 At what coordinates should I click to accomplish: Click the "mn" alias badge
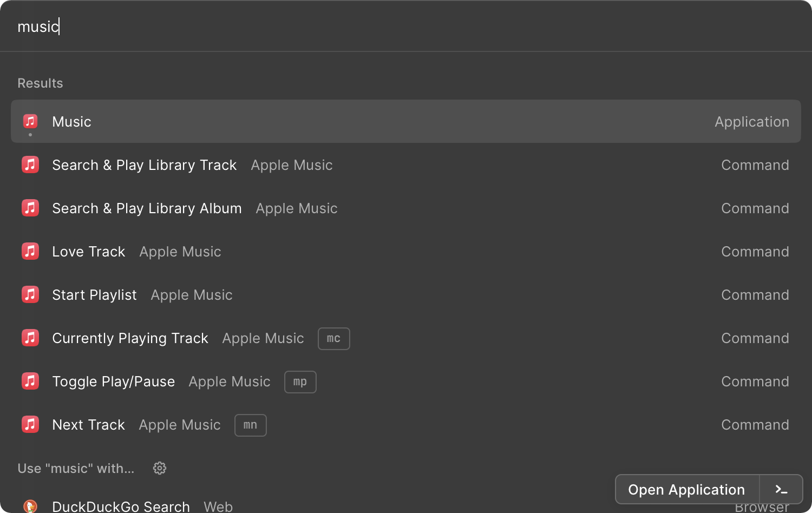(251, 425)
